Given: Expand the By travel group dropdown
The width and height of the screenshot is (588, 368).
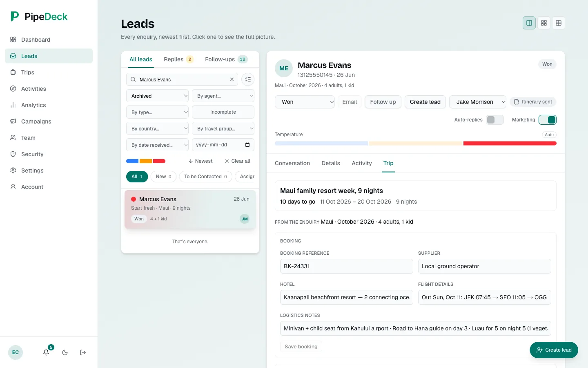Looking at the screenshot, I should tap(223, 128).
